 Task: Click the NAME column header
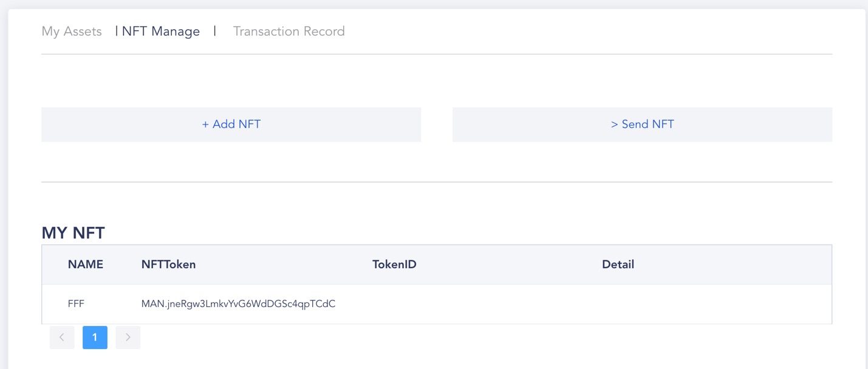86,265
